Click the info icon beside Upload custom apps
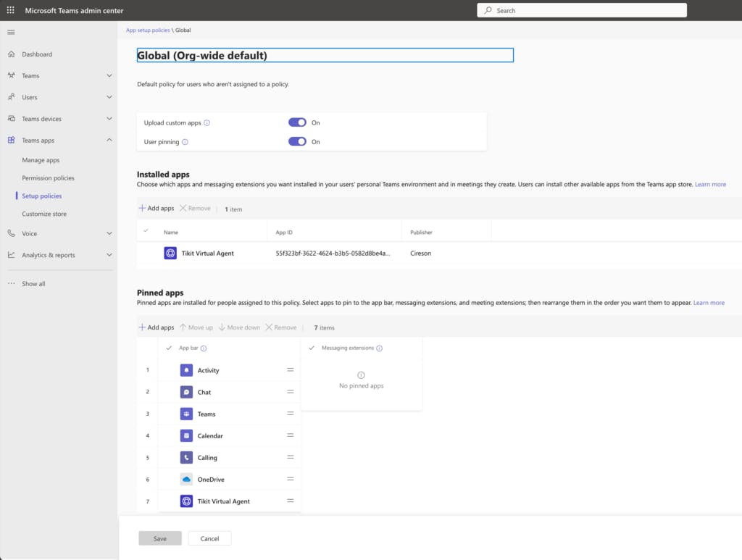The width and height of the screenshot is (742, 560). pyautogui.click(x=207, y=123)
